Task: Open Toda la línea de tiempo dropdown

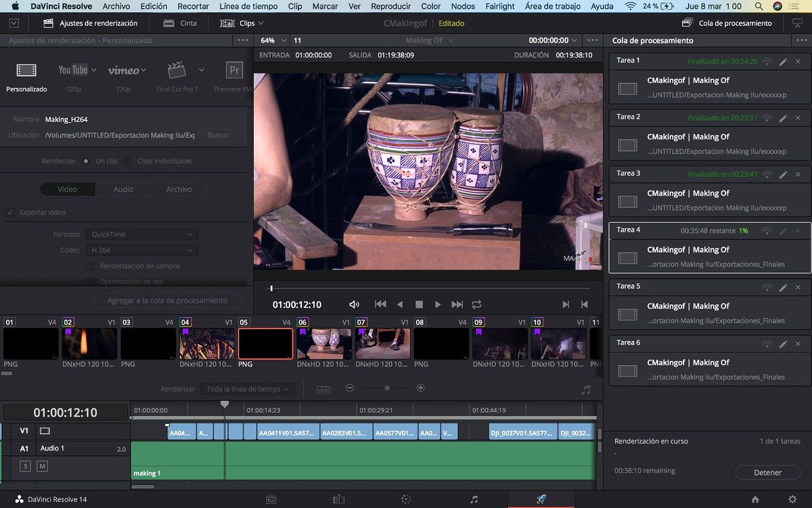Action: pyautogui.click(x=248, y=389)
